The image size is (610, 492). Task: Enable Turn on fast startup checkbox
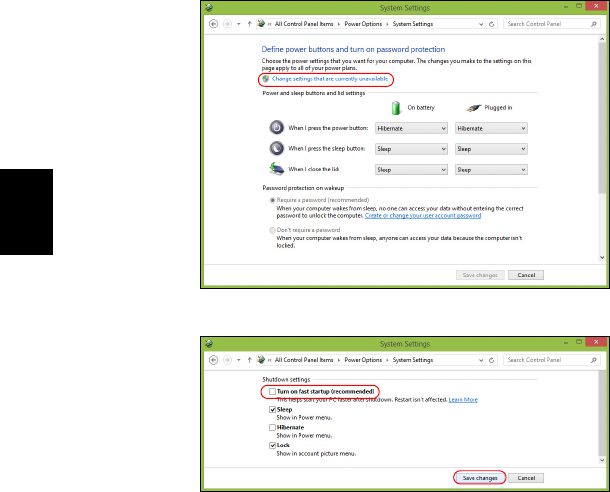pyautogui.click(x=273, y=392)
